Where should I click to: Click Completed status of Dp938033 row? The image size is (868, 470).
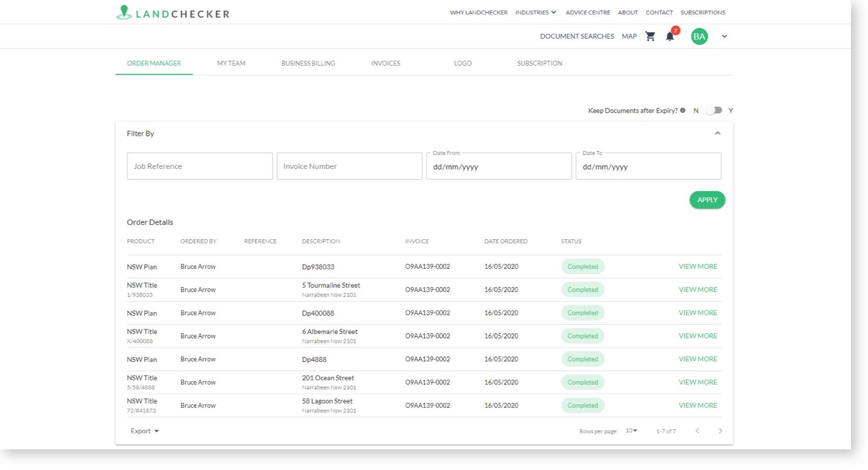(583, 267)
